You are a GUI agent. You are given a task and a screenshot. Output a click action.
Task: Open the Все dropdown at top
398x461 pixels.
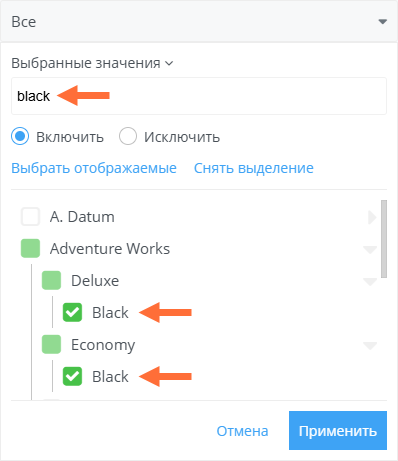click(199, 21)
